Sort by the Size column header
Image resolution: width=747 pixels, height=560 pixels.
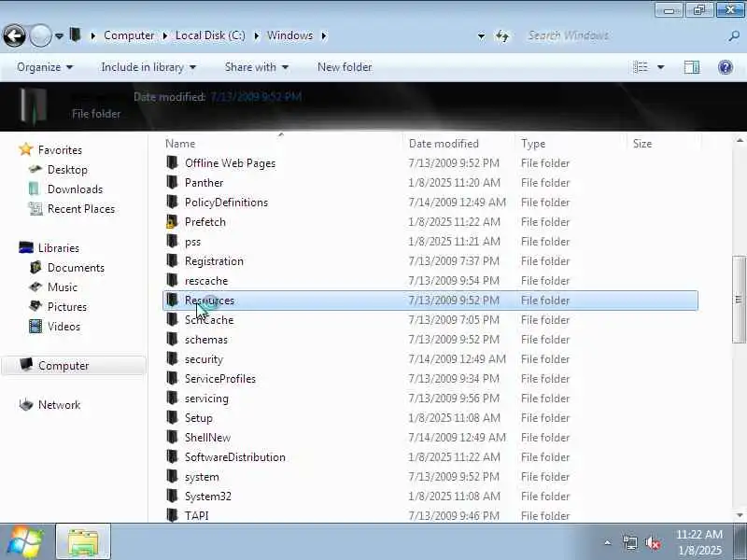pos(665,144)
